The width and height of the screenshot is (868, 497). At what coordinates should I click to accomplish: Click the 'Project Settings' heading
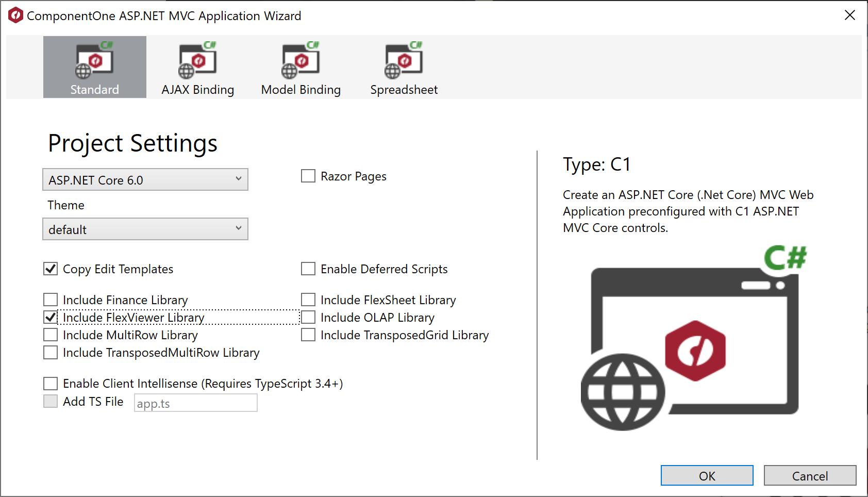[x=133, y=143]
